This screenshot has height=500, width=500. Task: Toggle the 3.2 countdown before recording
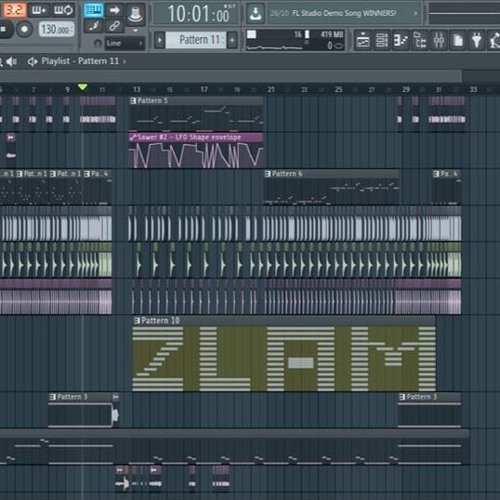[14, 10]
